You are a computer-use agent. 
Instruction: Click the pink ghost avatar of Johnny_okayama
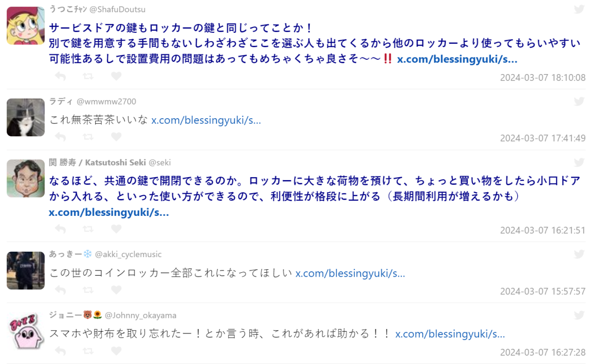(x=26, y=331)
